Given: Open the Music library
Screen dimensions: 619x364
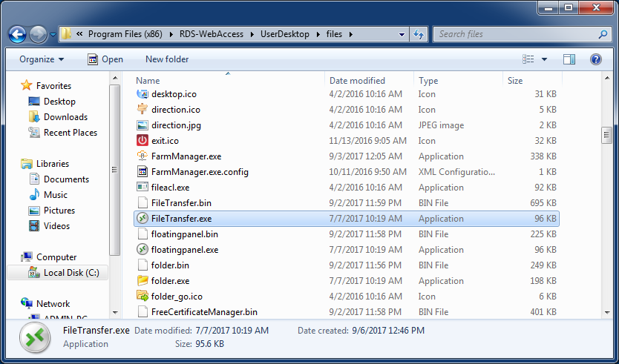Looking at the screenshot, I should (55, 195).
